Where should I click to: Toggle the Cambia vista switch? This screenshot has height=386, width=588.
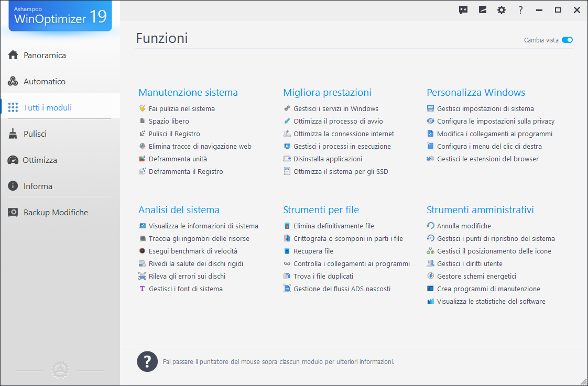pyautogui.click(x=567, y=40)
